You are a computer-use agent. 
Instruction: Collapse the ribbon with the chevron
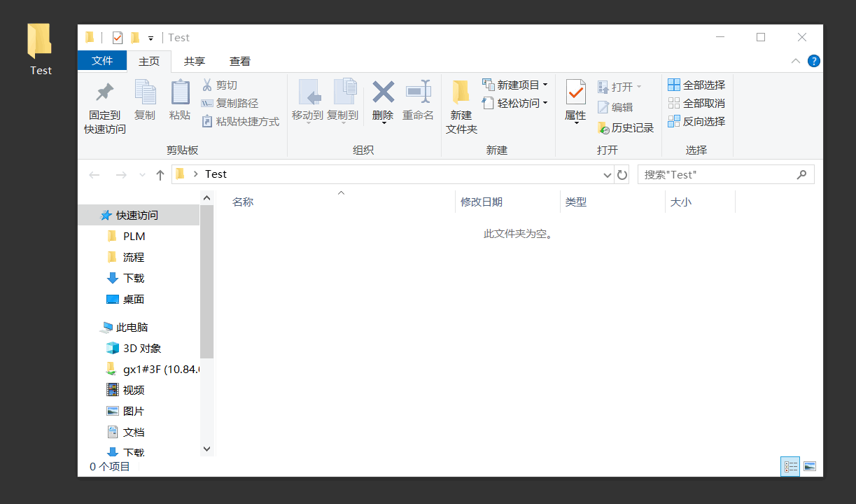pyautogui.click(x=796, y=61)
